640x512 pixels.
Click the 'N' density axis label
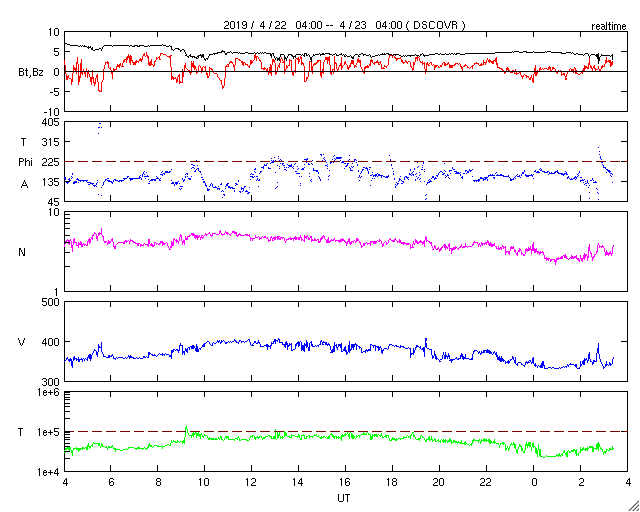click(x=22, y=252)
